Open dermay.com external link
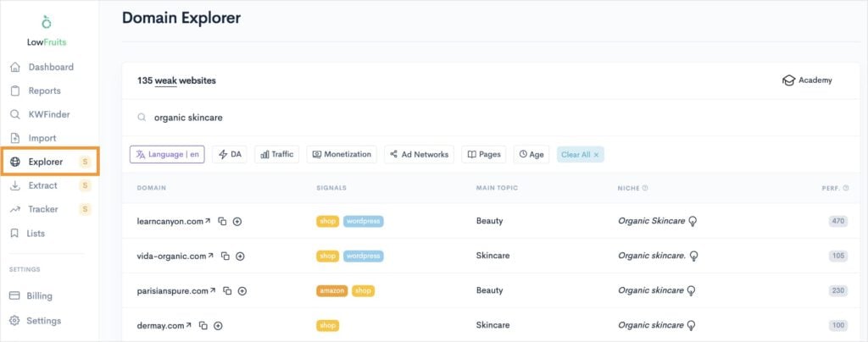This screenshot has height=342, width=868. click(188, 325)
